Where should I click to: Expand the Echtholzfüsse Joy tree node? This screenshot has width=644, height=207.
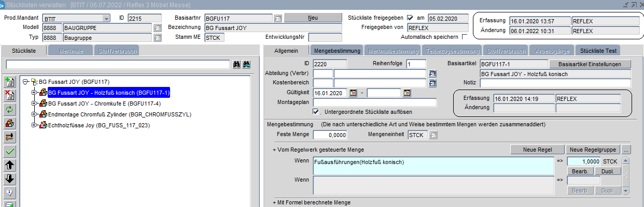tap(33, 125)
